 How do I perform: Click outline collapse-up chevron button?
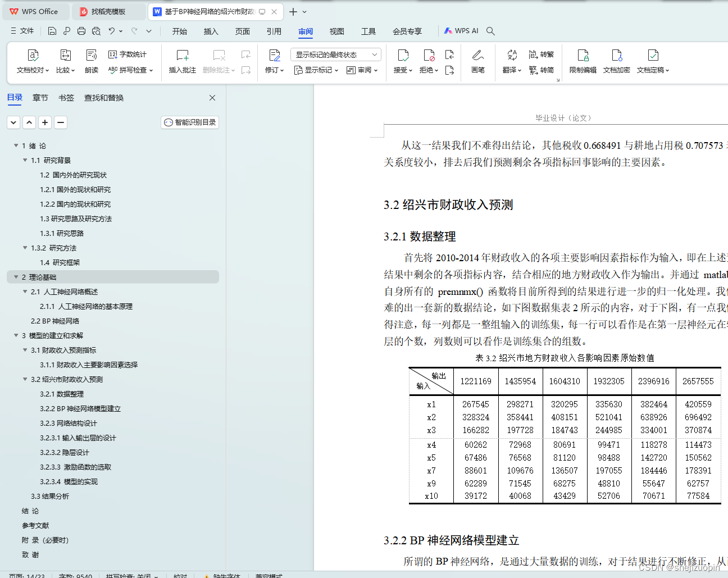[30, 122]
